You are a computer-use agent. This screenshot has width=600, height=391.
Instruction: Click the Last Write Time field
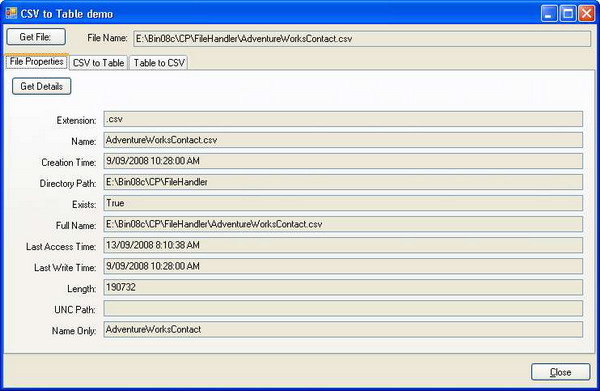click(x=343, y=266)
